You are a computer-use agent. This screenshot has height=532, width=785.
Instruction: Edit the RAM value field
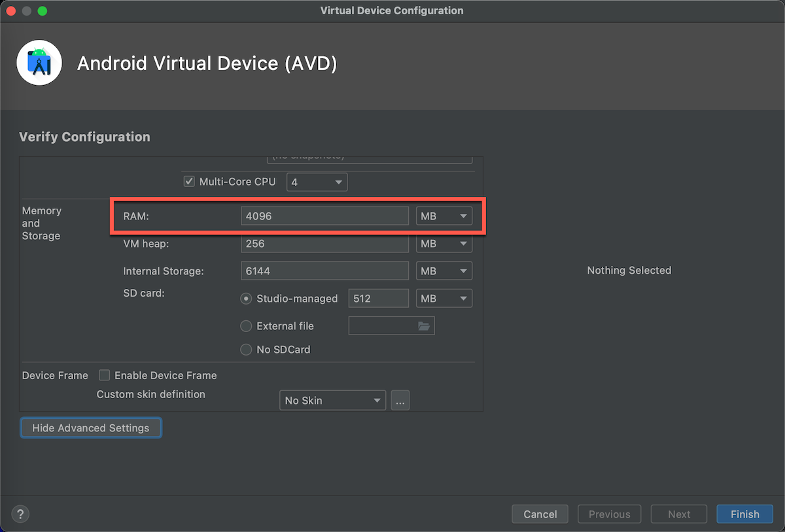324,216
